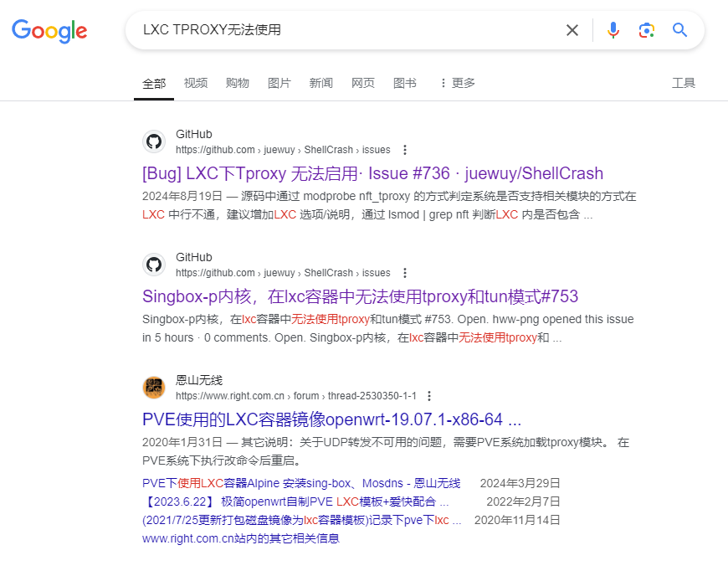Viewport: 728px width, 576px height.
Task: Click the 2020年11月14日 date entry
Action: coord(517,520)
